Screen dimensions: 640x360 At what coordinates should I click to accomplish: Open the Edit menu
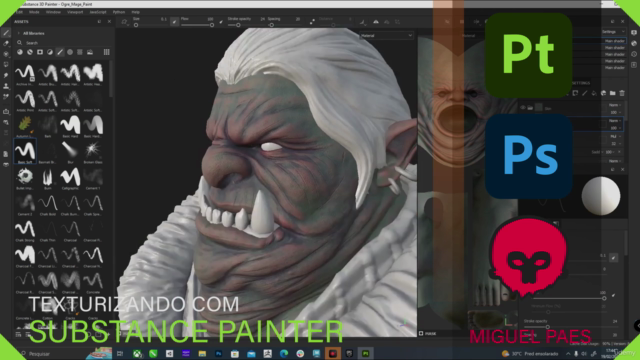coord(19,12)
